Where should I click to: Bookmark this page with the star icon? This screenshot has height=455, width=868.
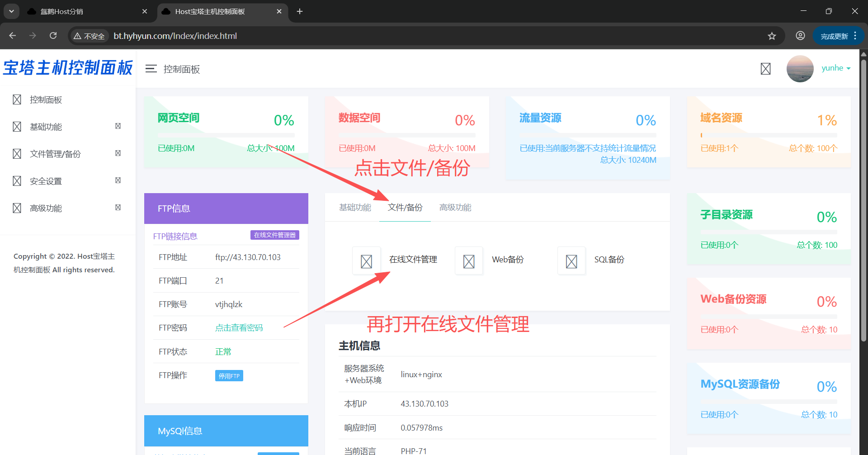click(x=772, y=36)
